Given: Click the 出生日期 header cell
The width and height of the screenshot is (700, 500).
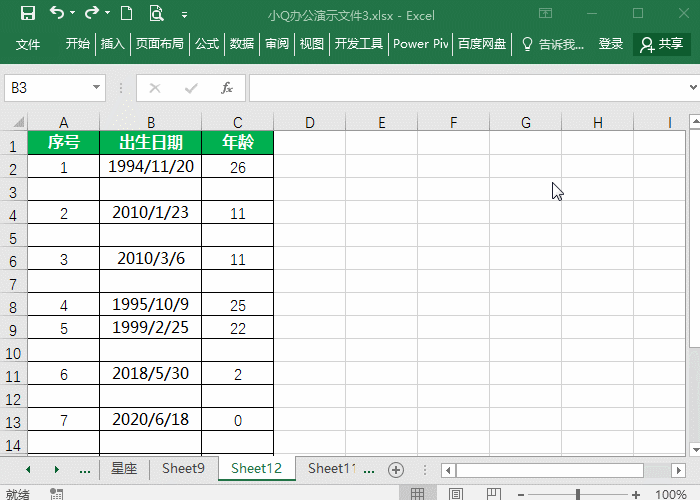Looking at the screenshot, I should 151,142.
